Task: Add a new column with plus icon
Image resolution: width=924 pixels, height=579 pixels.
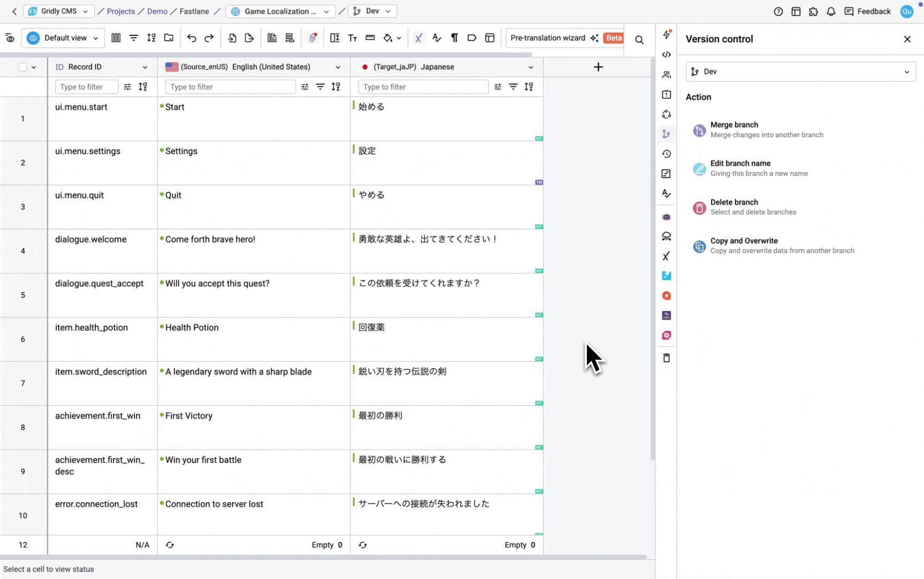Action: coord(598,67)
